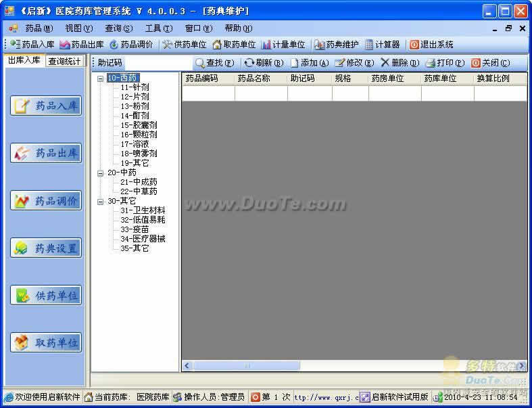
Task: Click the large 供药单位 sidebar button
Action: click(x=46, y=295)
